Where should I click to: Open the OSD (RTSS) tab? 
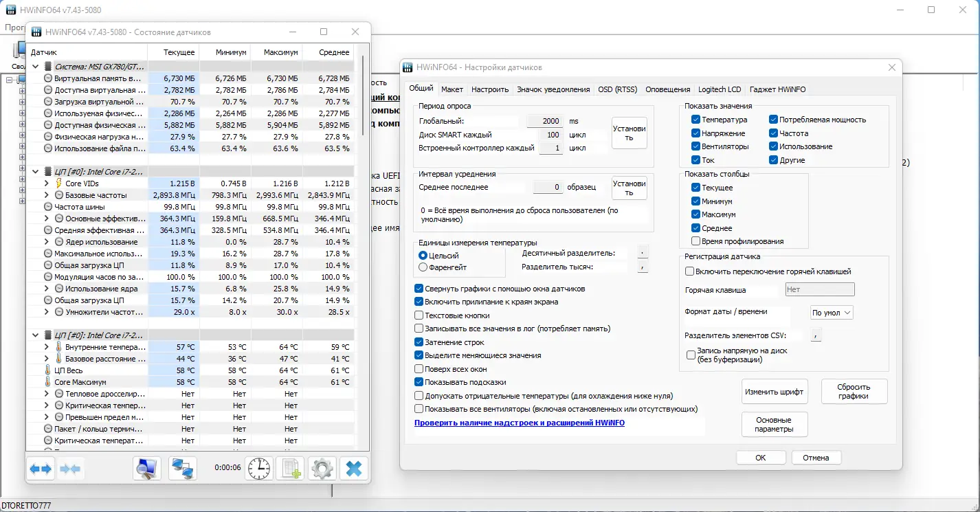click(x=617, y=89)
